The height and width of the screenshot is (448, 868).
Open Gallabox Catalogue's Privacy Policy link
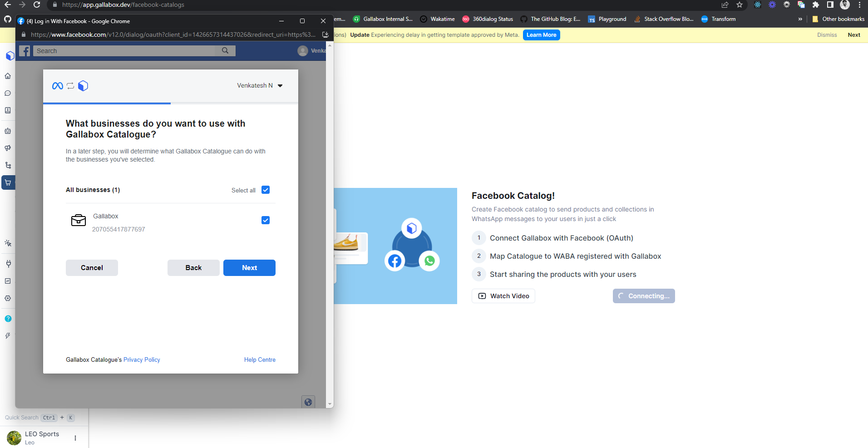point(142,360)
